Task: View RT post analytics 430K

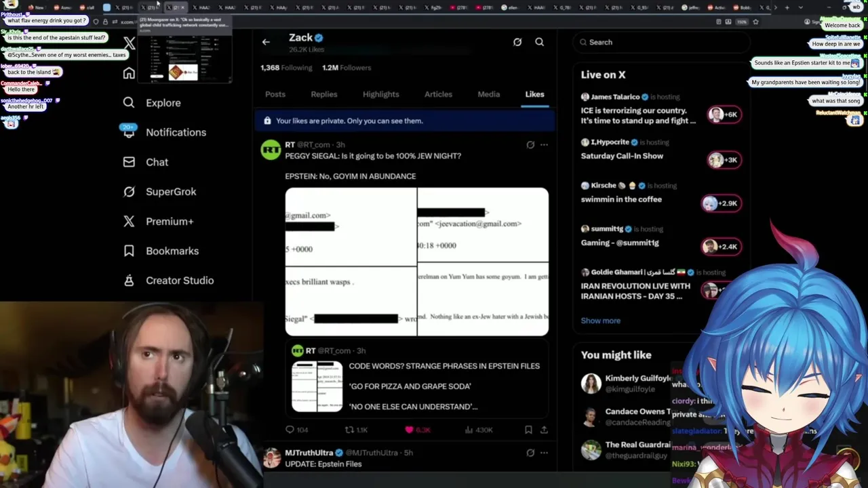Action: click(x=479, y=430)
